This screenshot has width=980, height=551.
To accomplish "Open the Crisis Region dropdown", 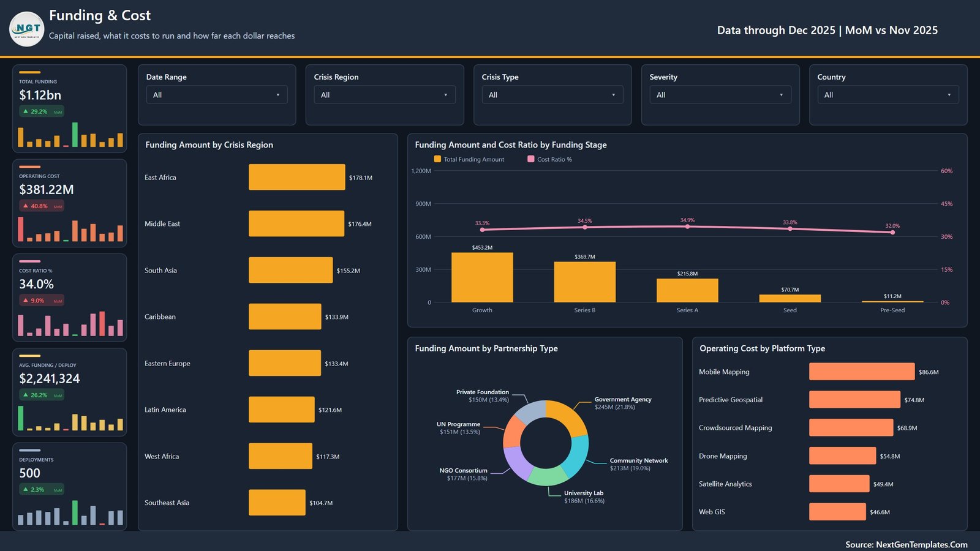I will (385, 95).
